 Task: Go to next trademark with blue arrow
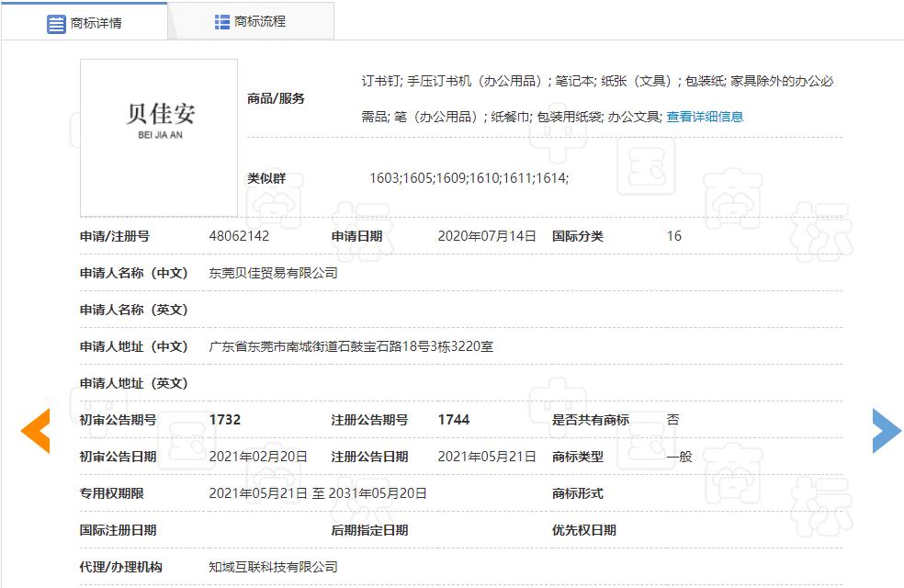[x=886, y=430]
